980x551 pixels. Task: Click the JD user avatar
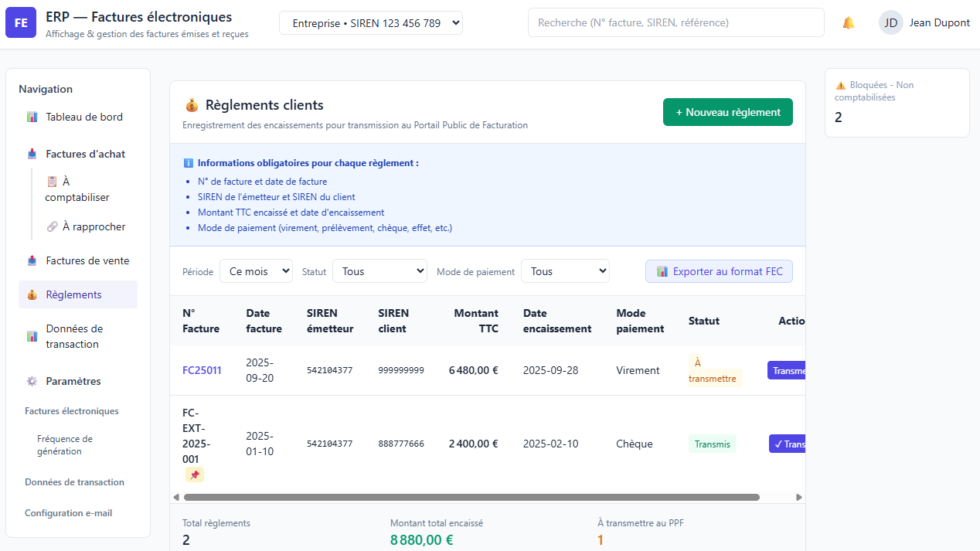[891, 22]
